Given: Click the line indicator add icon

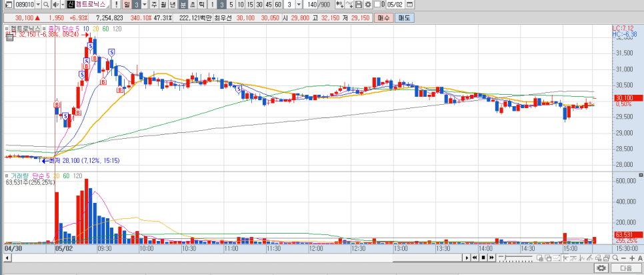Looking at the screenshot, I should click(x=349, y=5).
